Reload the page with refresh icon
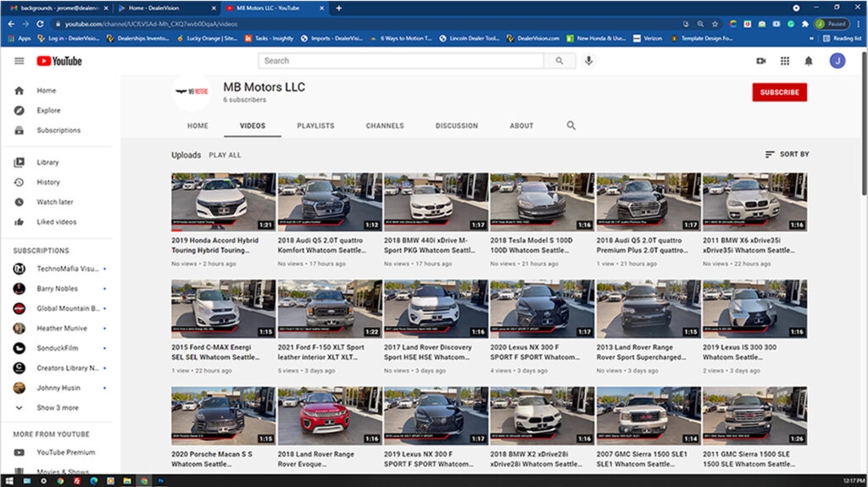868x487 pixels. (40, 24)
